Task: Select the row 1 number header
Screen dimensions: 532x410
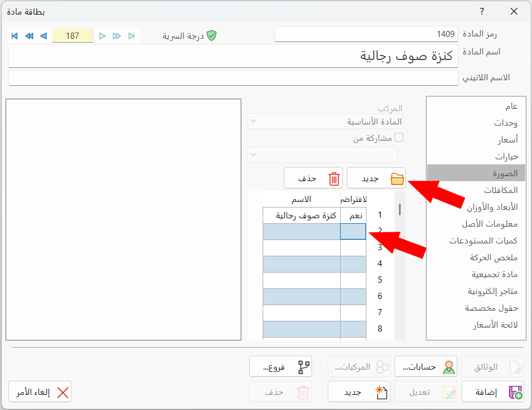Action: pyautogui.click(x=380, y=215)
